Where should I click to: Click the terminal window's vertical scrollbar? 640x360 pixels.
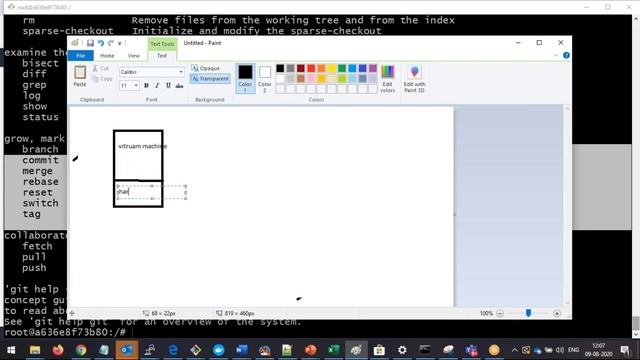pyautogui.click(x=636, y=176)
